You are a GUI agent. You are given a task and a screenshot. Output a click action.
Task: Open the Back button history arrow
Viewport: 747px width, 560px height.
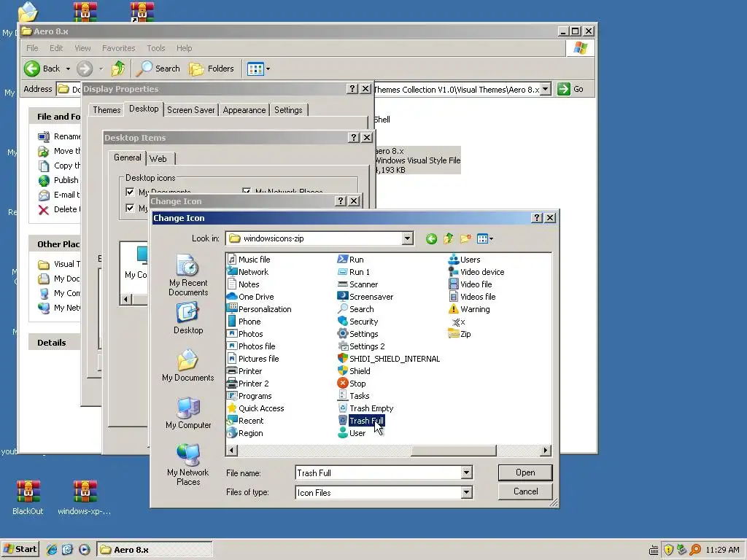[68, 69]
